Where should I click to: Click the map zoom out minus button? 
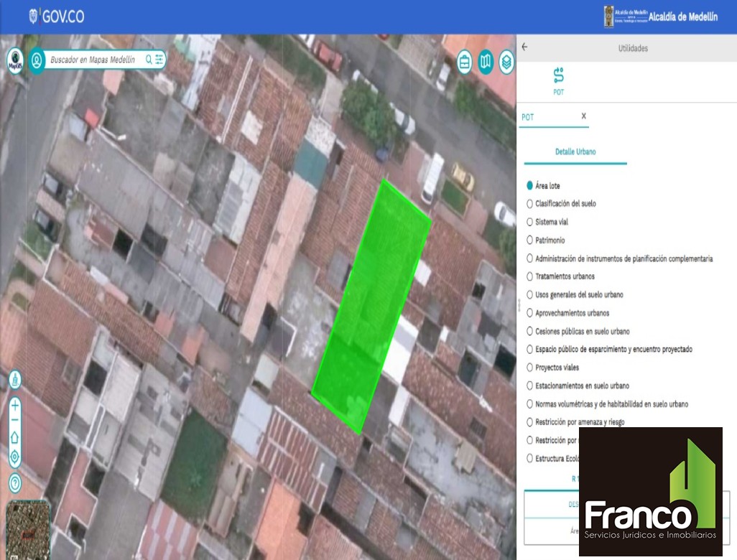coord(15,421)
